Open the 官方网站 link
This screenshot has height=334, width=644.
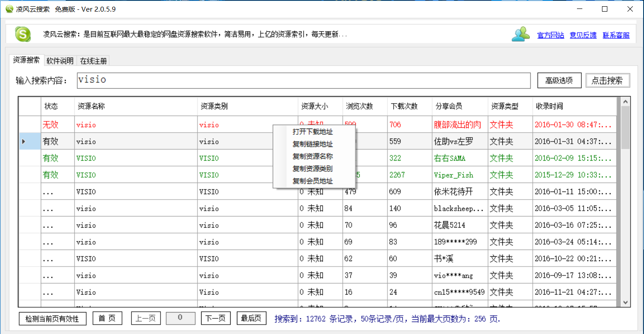551,35
